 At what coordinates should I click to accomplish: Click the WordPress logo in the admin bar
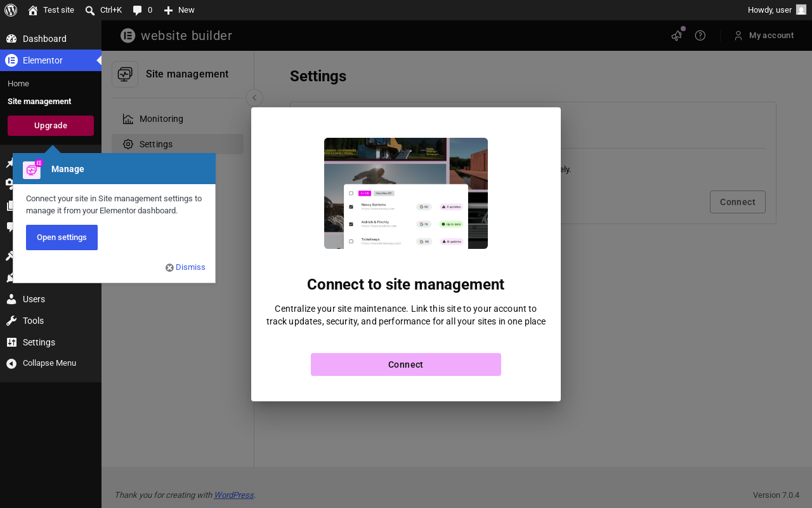[x=11, y=10]
